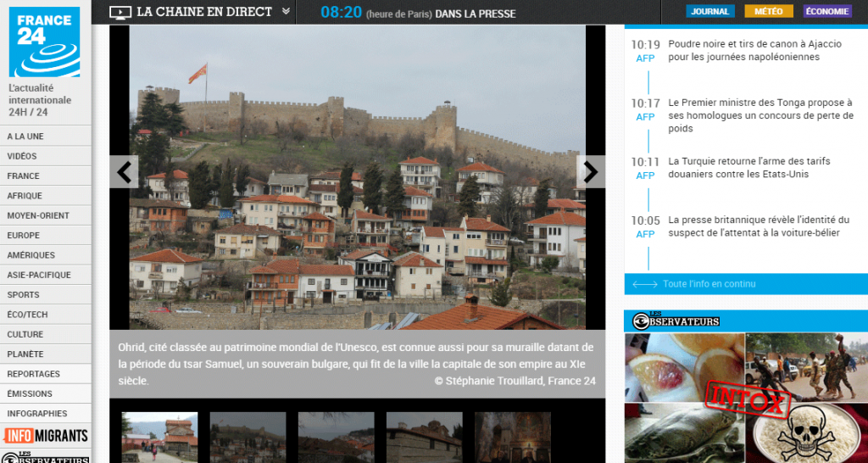The height and width of the screenshot is (463, 868).
Task: Open Observateurs skull rice image
Action: [x=807, y=433]
